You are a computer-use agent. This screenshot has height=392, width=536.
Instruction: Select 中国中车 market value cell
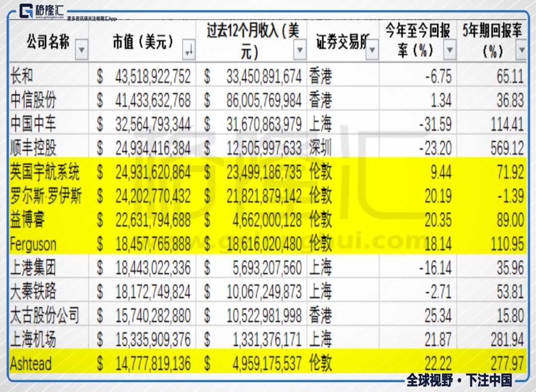click(x=142, y=123)
